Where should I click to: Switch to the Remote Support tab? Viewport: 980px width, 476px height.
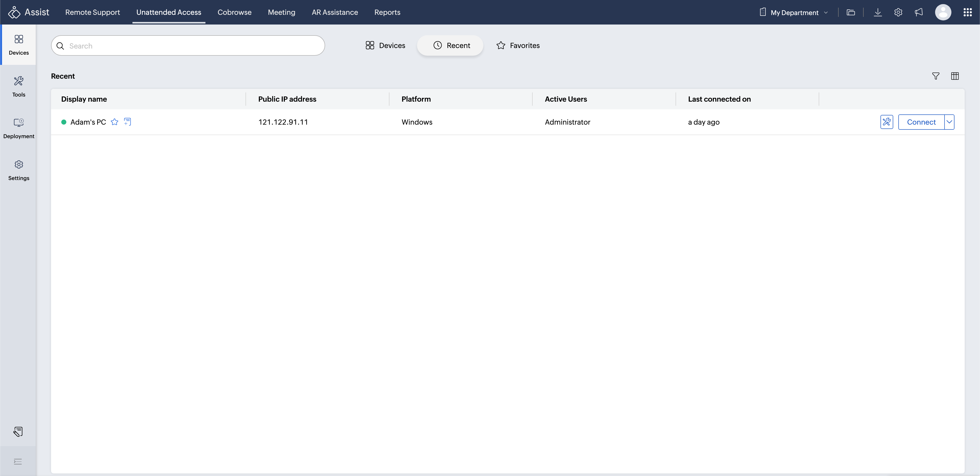92,12
